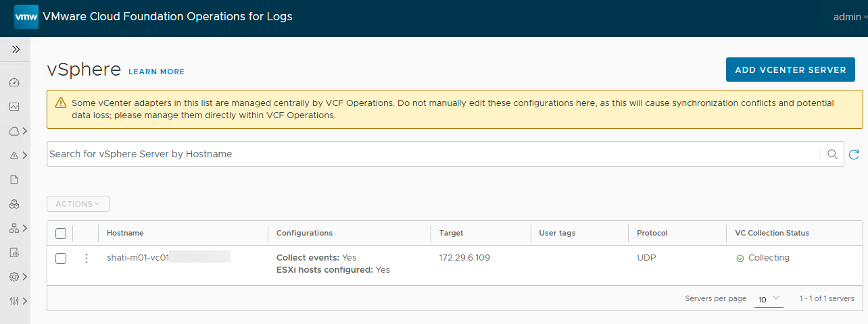Open the admin user menu

click(x=850, y=17)
